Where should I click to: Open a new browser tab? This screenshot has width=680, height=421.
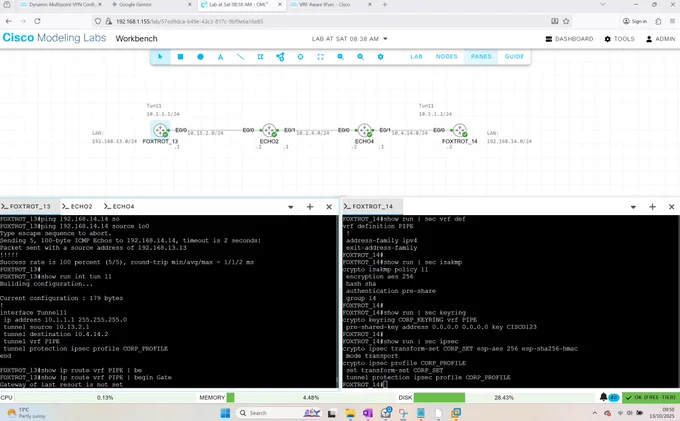pos(385,5)
